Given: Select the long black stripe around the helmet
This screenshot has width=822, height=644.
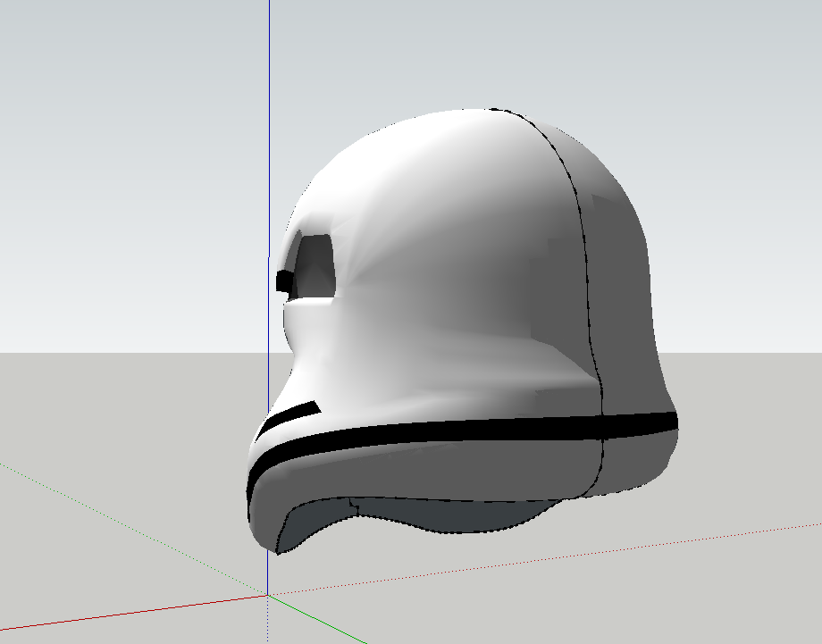Looking at the screenshot, I should (x=461, y=431).
